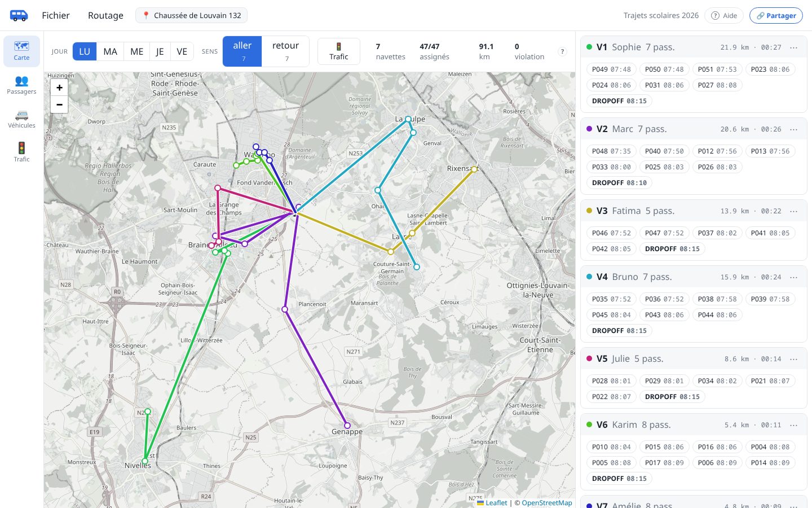
Task: Select the ME day
Action: [137, 51]
